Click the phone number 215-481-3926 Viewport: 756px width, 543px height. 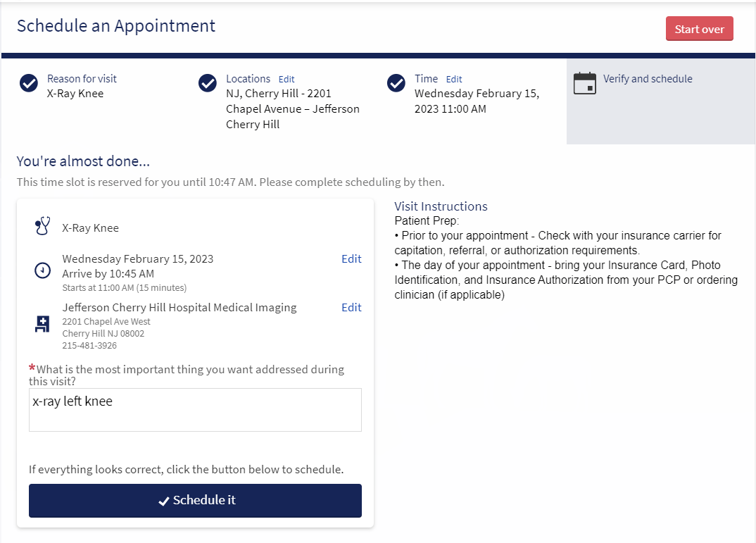[x=89, y=346]
